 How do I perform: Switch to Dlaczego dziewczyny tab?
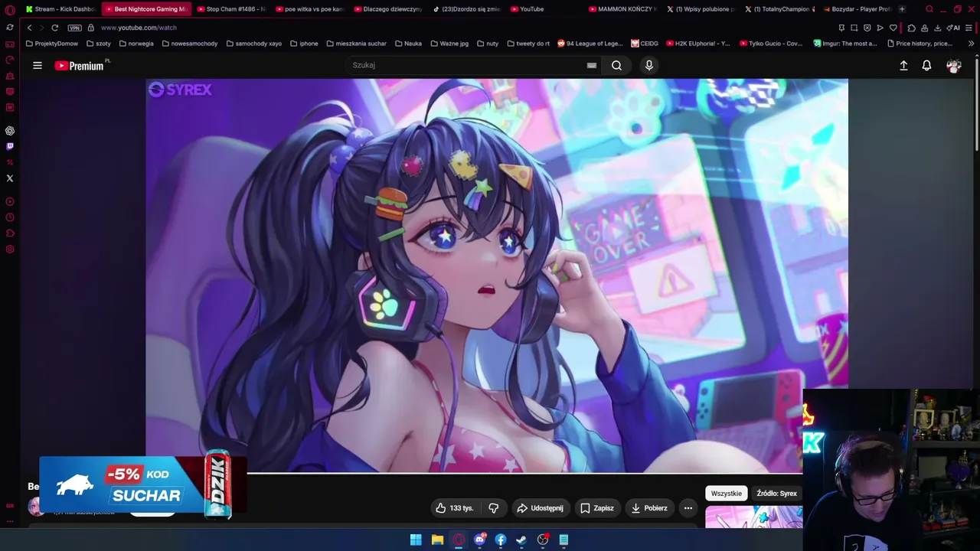point(388,9)
